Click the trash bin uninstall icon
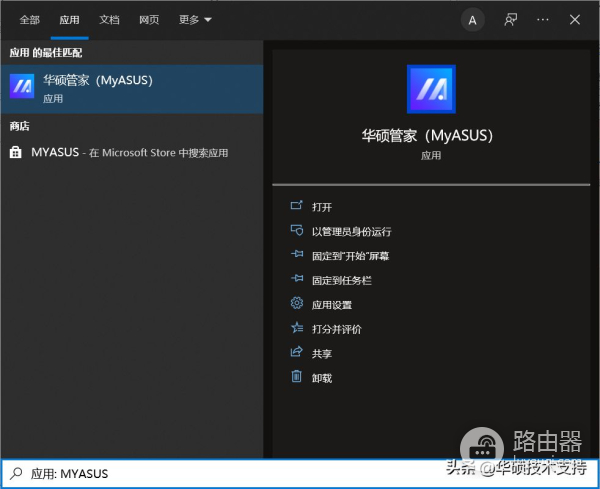The width and height of the screenshot is (600, 489). [x=297, y=376]
